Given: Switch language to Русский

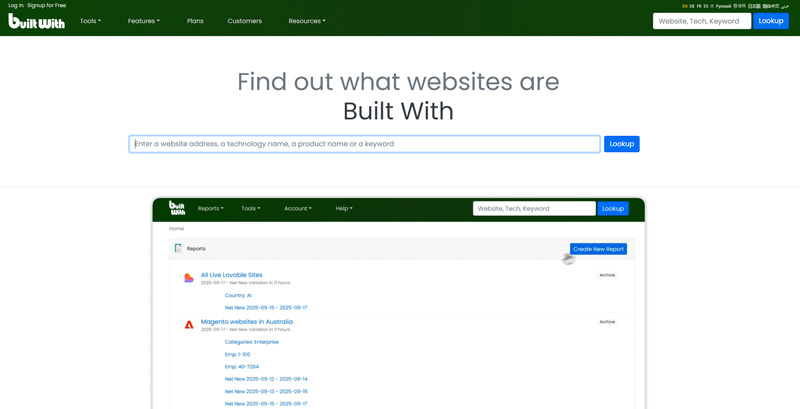Looking at the screenshot, I should click(723, 6).
